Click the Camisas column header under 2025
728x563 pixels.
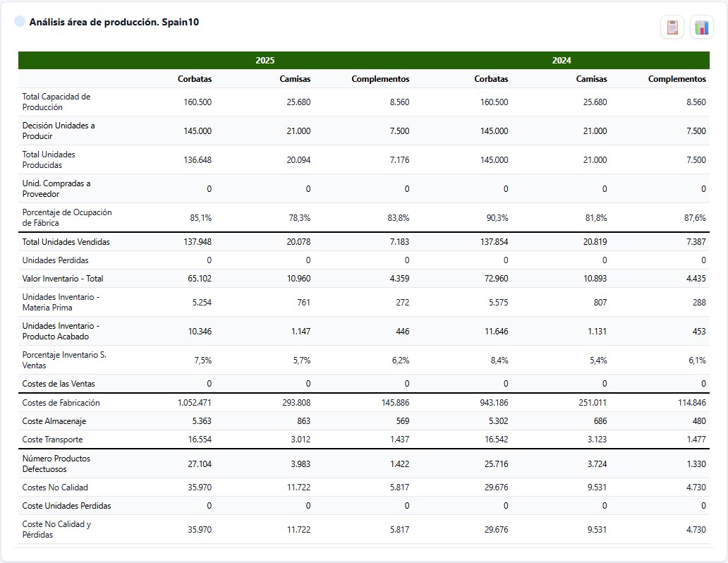(295, 79)
